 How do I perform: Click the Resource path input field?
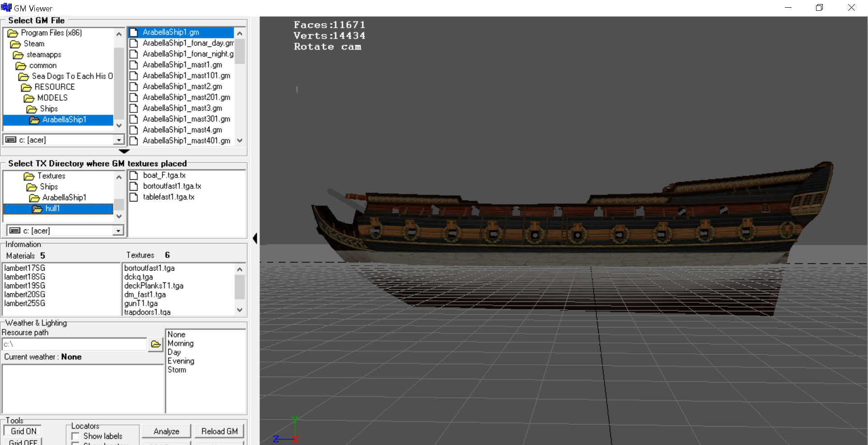(x=75, y=344)
